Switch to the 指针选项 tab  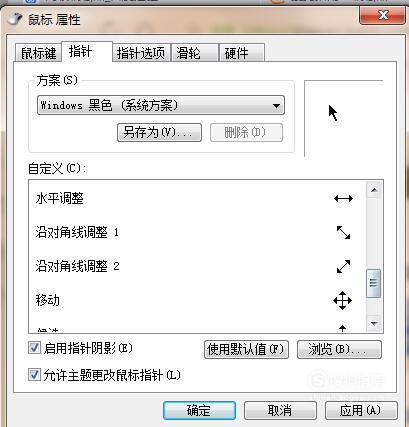[x=141, y=53]
